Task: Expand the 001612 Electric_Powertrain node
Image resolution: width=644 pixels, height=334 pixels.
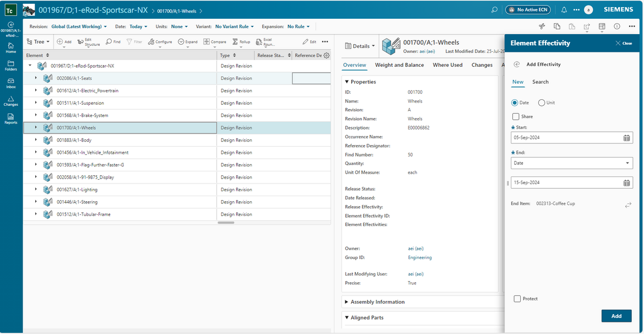Action: point(35,90)
